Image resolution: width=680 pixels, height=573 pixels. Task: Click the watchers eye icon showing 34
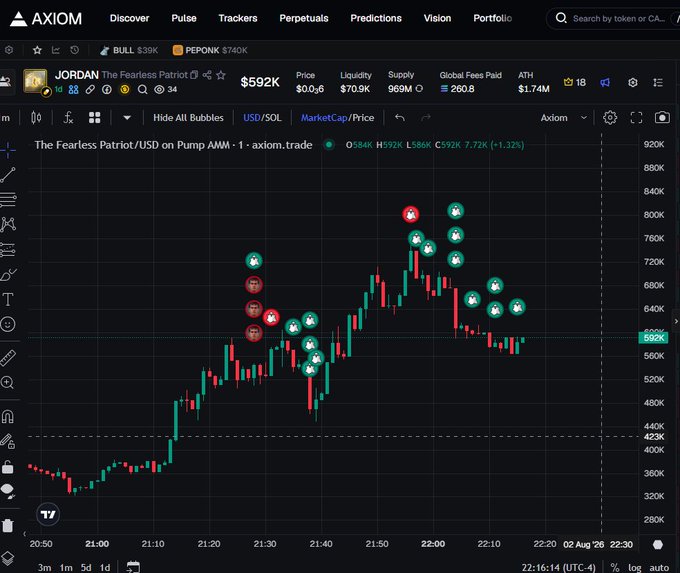(x=166, y=89)
